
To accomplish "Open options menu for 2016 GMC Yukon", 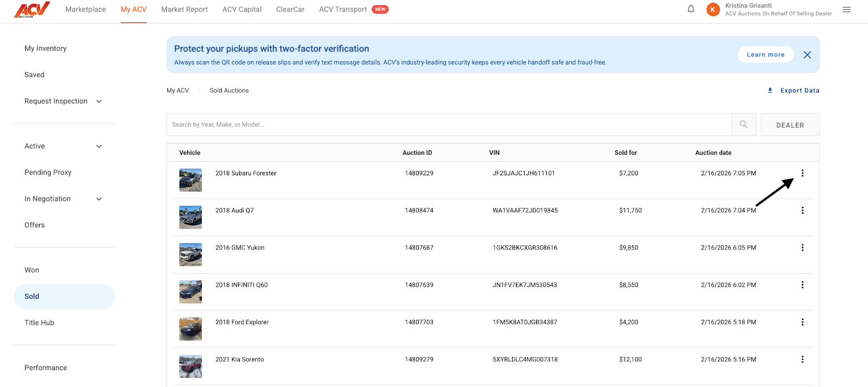I will [802, 248].
